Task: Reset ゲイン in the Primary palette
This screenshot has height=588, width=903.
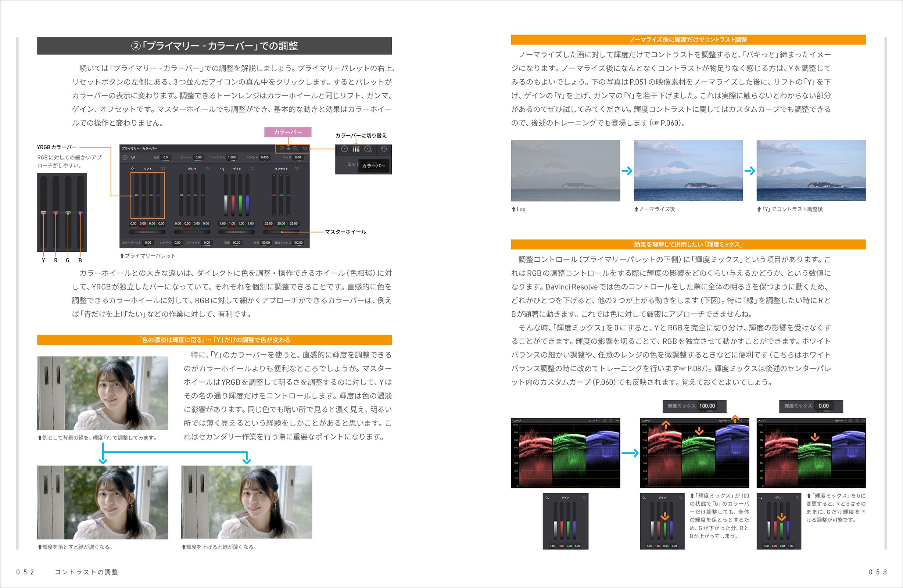Action: coord(252,168)
